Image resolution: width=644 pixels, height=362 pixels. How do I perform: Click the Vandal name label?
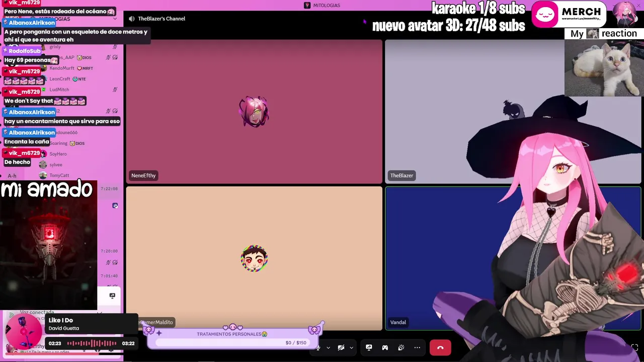point(398,322)
